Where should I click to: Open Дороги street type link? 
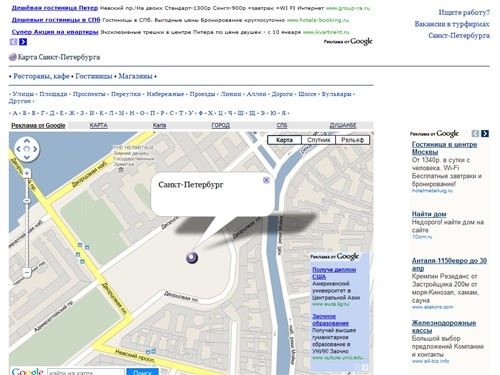pos(282,94)
